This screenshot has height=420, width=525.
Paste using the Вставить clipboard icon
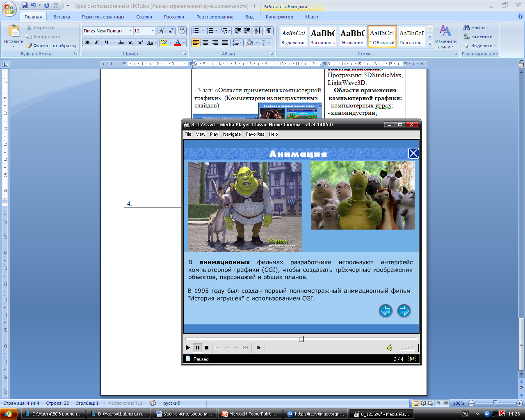click(14, 32)
